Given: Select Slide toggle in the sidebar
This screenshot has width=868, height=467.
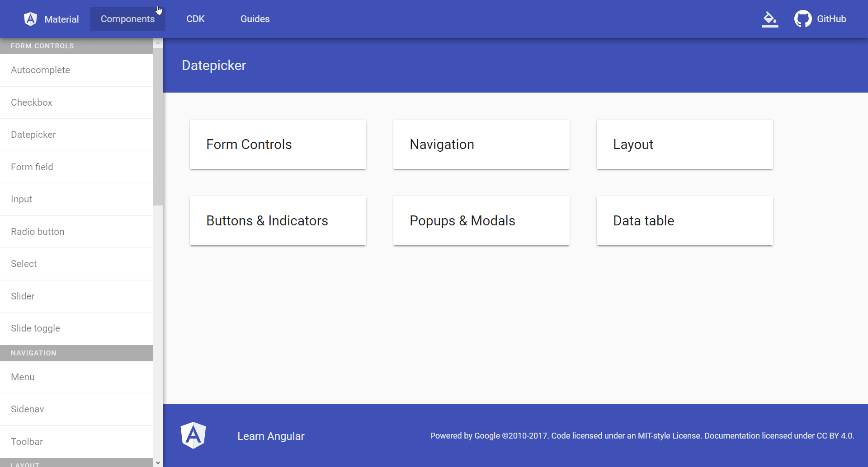Looking at the screenshot, I should tap(35, 328).
